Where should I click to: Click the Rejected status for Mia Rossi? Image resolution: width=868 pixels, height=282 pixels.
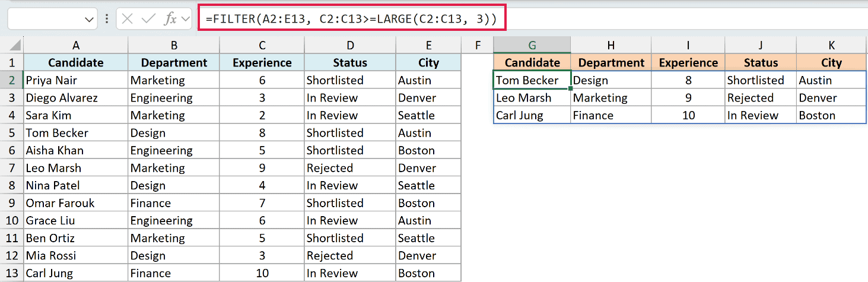click(350, 256)
